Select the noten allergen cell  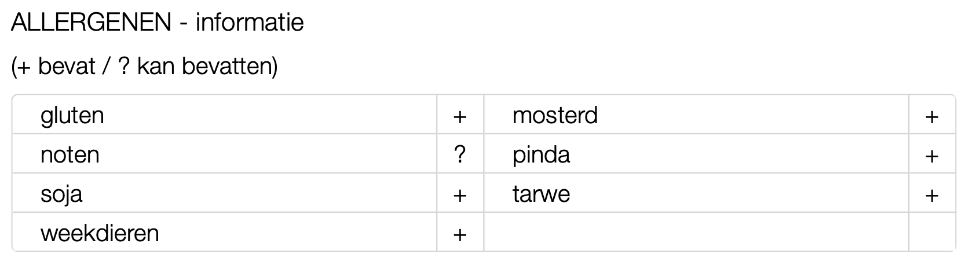224,154
